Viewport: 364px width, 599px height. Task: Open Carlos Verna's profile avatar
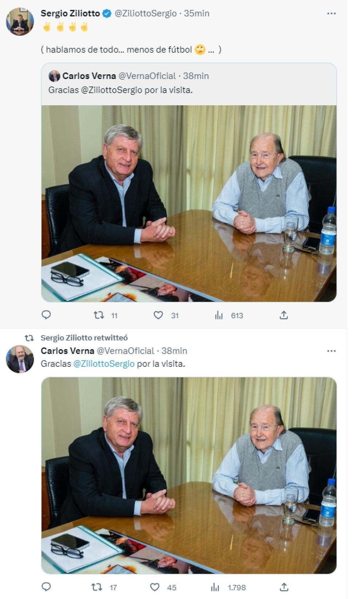20,359
